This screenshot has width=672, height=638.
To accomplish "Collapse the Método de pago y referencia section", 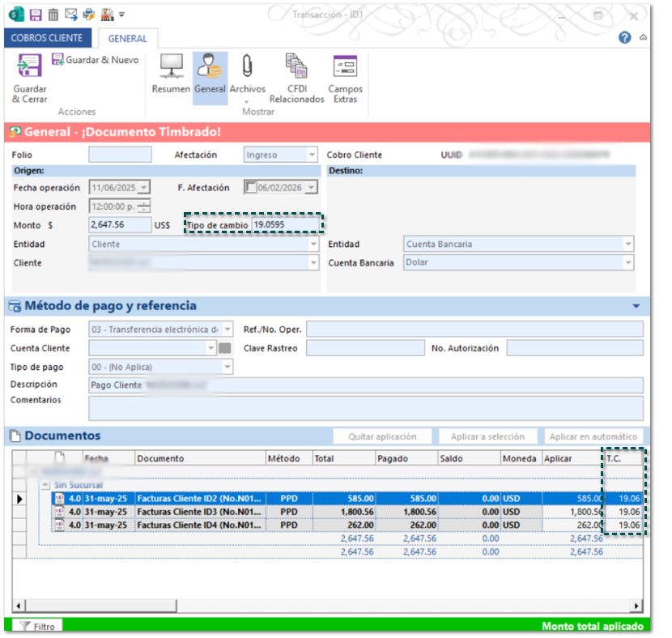I will click(636, 306).
